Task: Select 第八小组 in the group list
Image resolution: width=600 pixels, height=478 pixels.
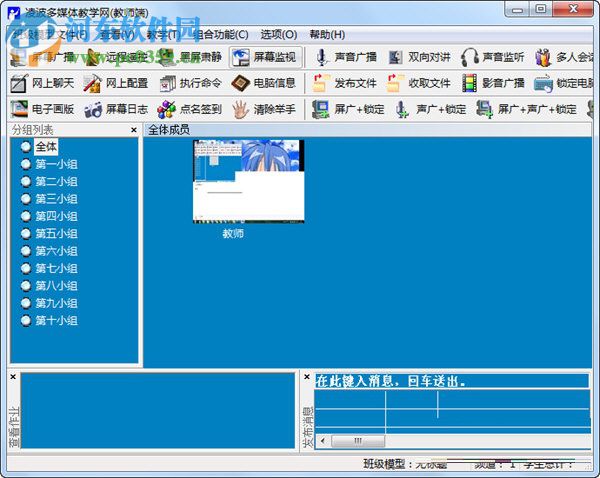Action: coord(56,285)
